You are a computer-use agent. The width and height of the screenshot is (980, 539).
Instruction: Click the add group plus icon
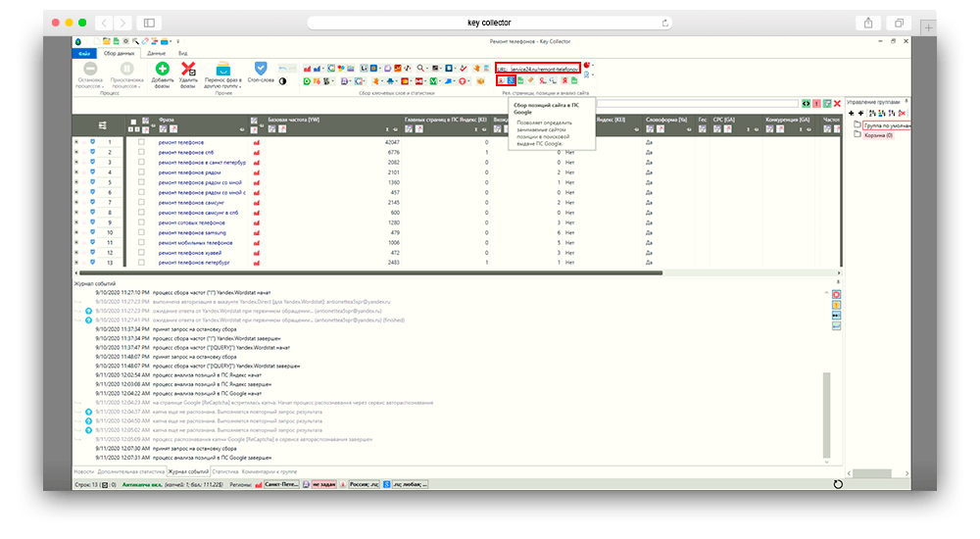click(852, 113)
